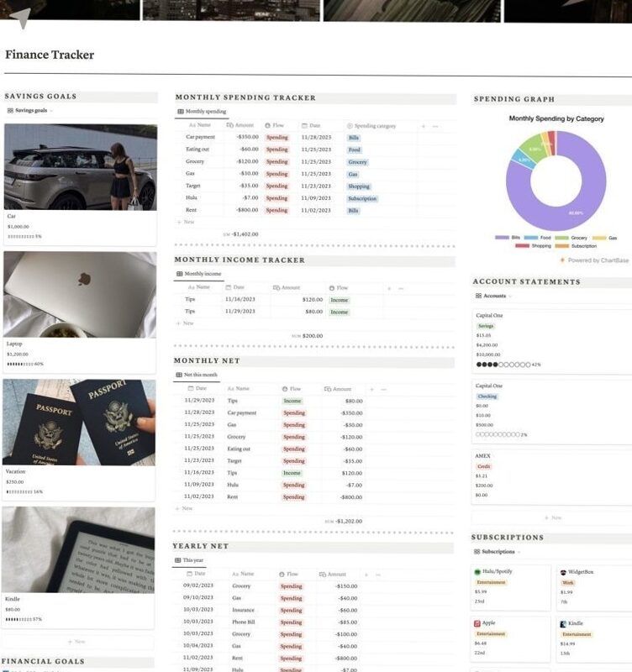Open Spending category column header menu
This screenshot has width=632, height=672.
pos(371,126)
